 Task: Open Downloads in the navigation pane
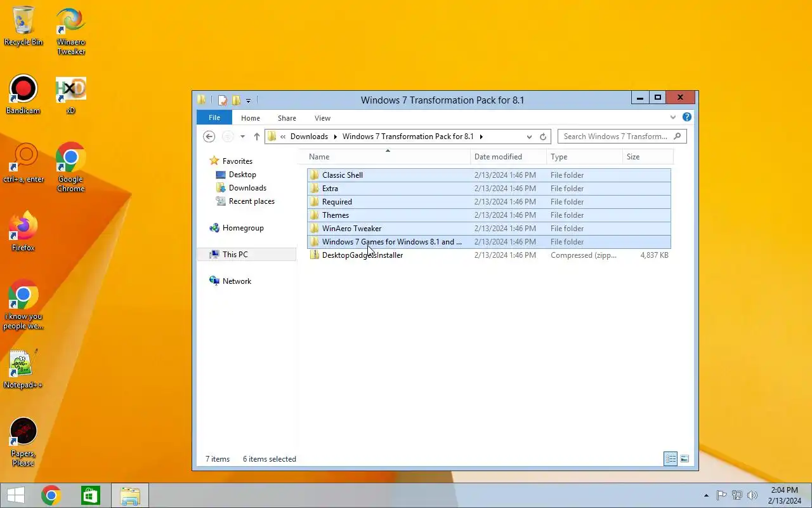[x=247, y=188]
